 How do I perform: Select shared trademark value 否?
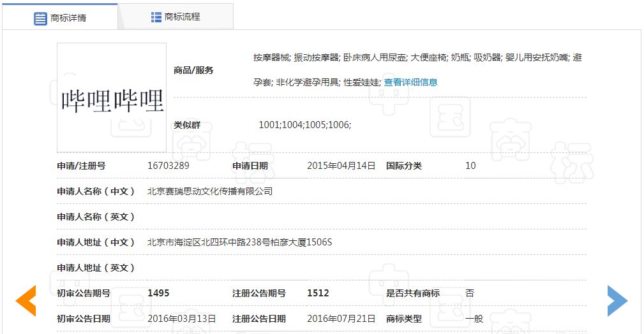470,293
